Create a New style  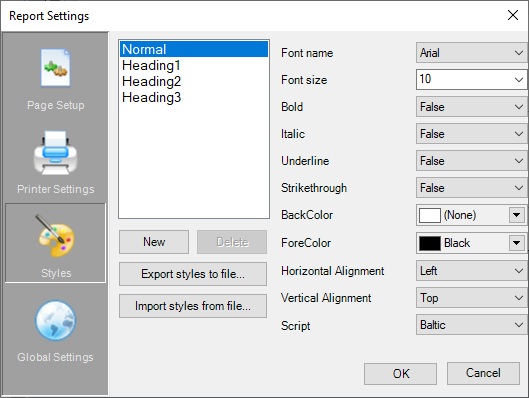[x=154, y=242]
